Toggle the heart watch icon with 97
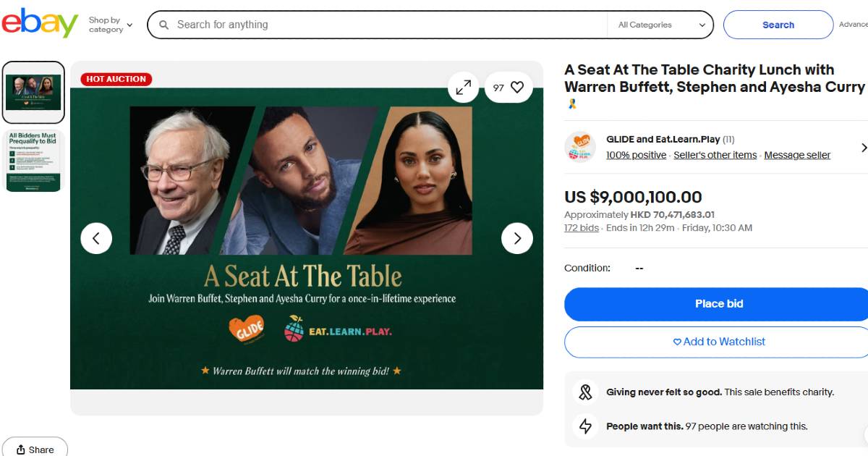868x456 pixels. pyautogui.click(x=509, y=88)
